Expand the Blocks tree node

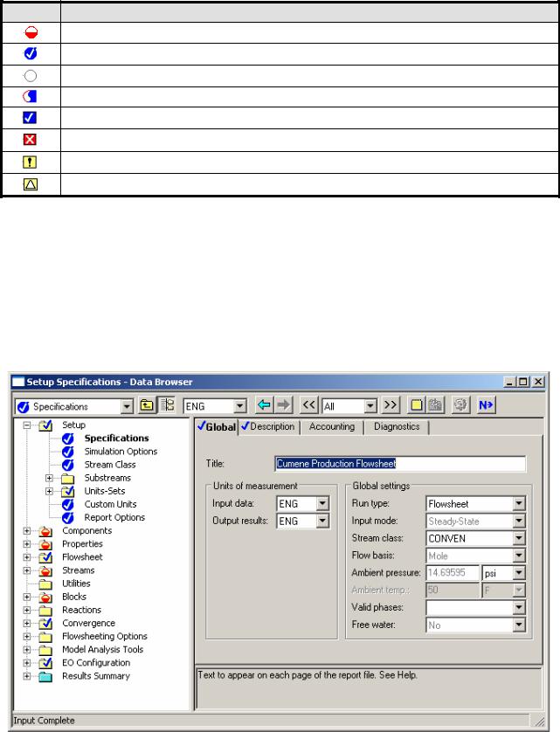pos(27,597)
